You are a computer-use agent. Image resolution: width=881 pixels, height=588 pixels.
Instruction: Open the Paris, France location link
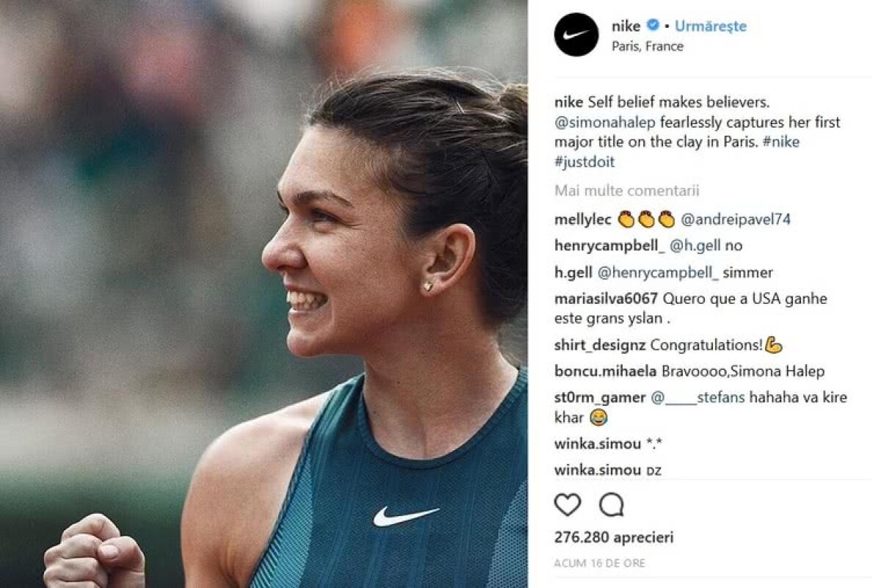(x=646, y=46)
